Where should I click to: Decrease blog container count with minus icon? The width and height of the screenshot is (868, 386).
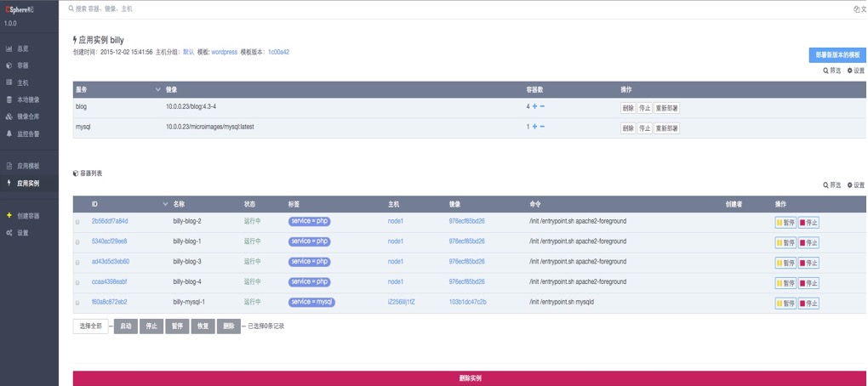coord(543,106)
